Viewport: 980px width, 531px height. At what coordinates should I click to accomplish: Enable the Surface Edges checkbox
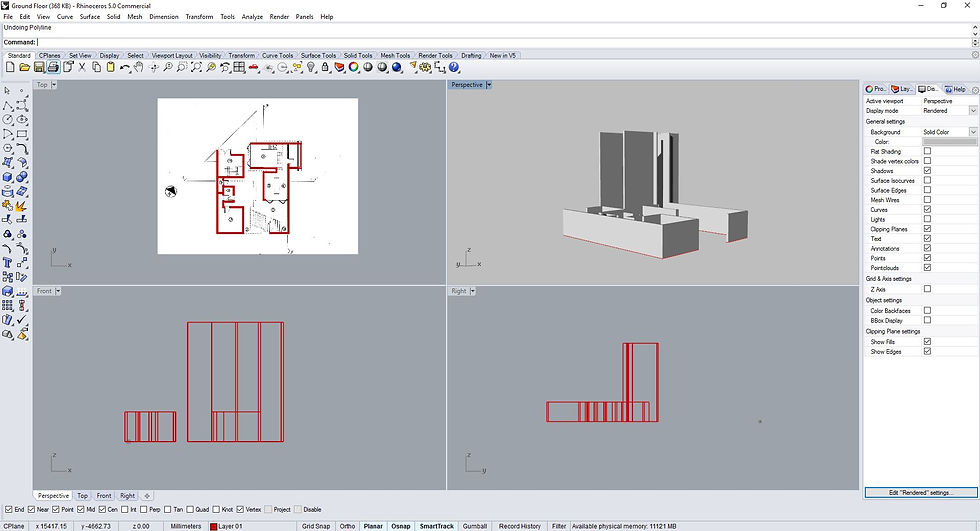pyautogui.click(x=928, y=190)
